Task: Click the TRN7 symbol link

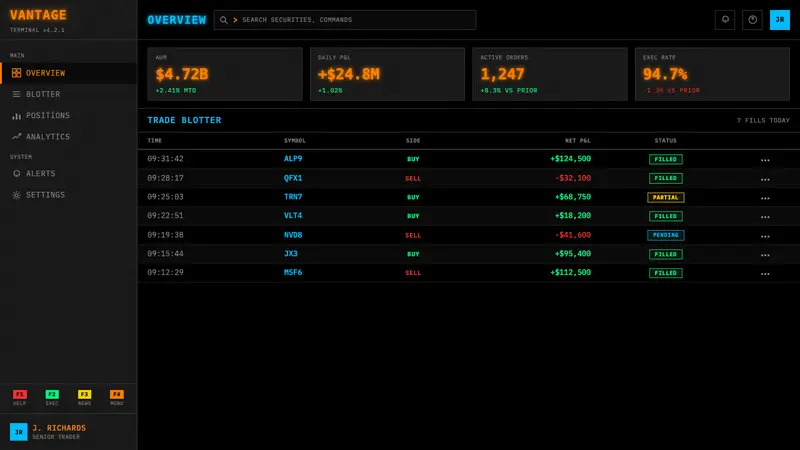Action: (293, 196)
